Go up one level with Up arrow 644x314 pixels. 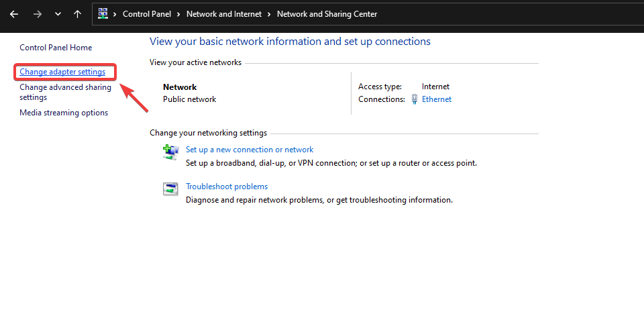[x=78, y=14]
